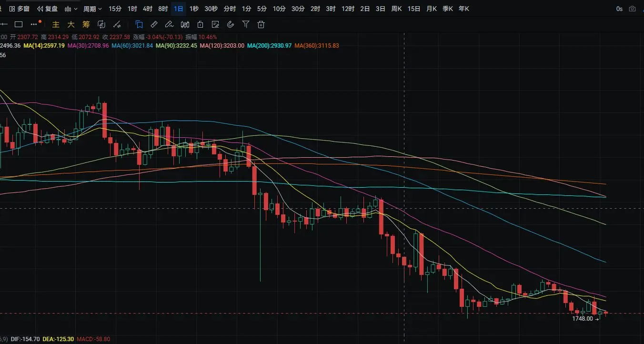The image size is (644, 344).
Task: Open the candlestick chart type dropdown
Action: [71, 9]
